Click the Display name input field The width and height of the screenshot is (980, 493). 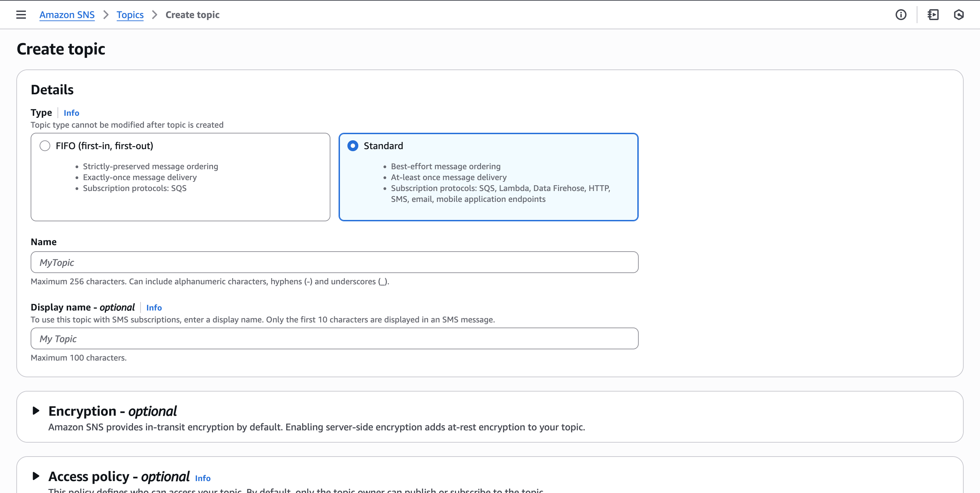(334, 338)
